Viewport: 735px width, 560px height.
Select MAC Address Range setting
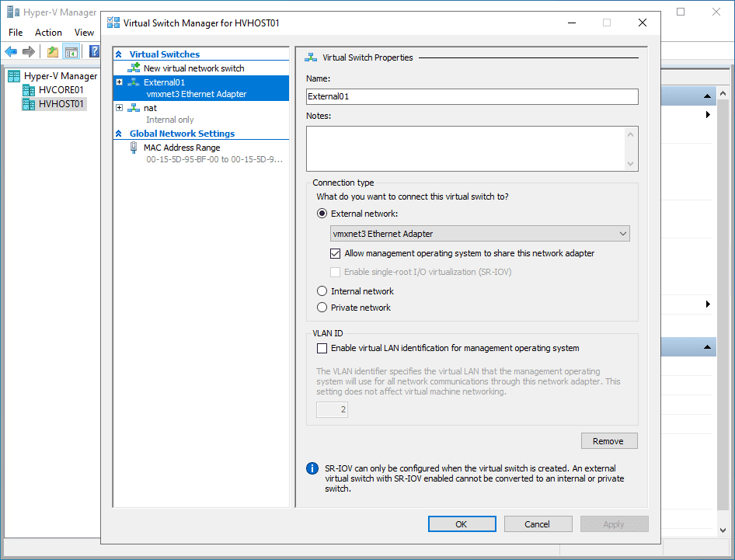[181, 148]
